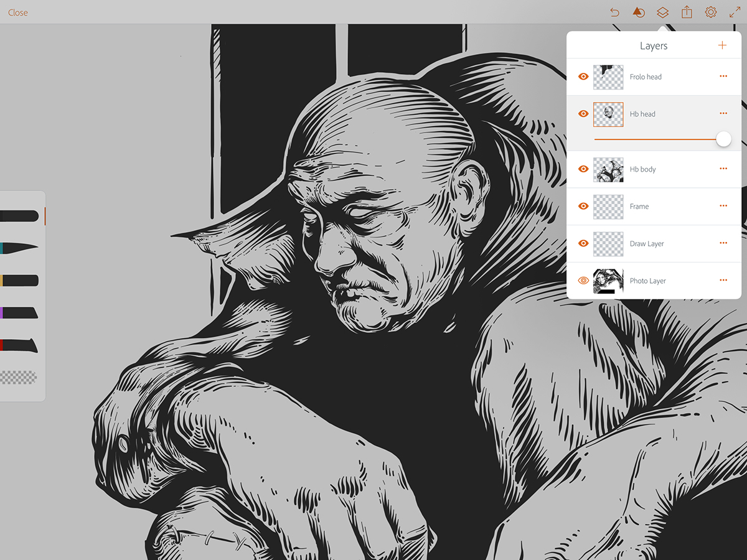Open Photo Layer three-dot menu
747x560 pixels.
click(x=723, y=281)
